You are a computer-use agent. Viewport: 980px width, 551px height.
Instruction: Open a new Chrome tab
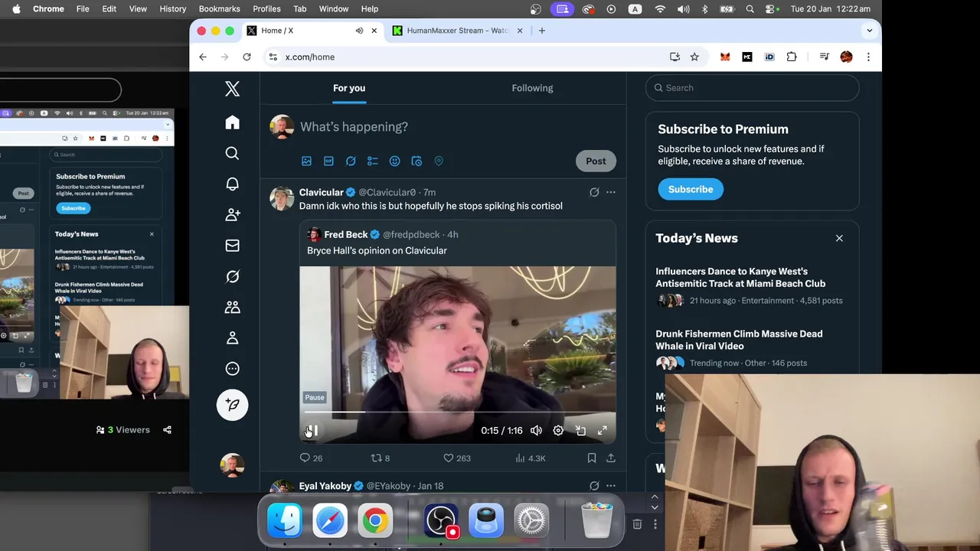(542, 31)
